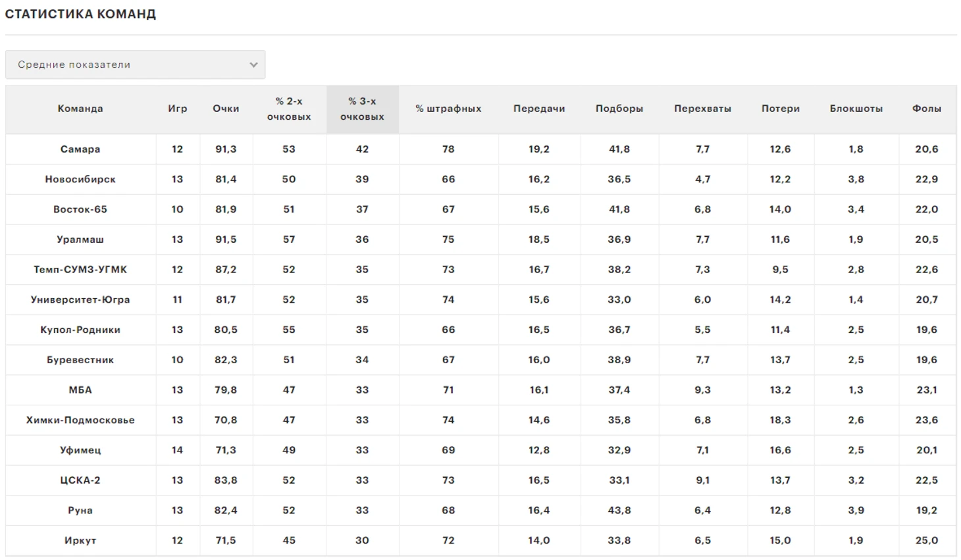Select Уфимец turnovers value 16,6
This screenshot has width=961, height=560.
pos(781,450)
